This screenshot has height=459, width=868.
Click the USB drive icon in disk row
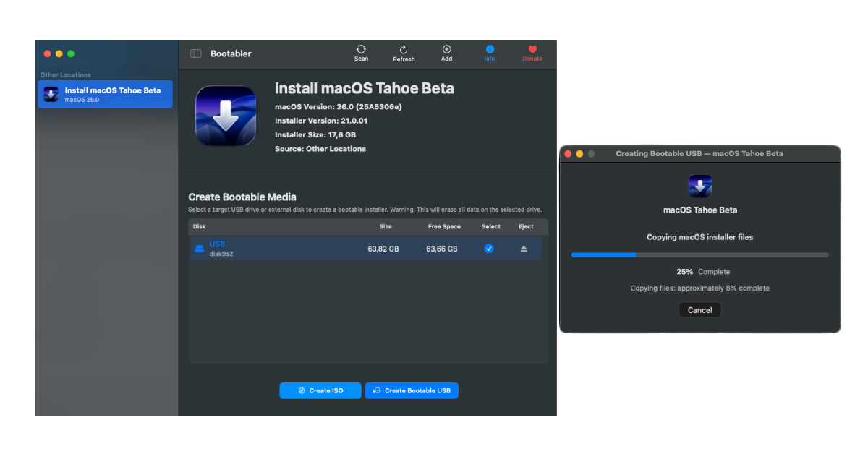199,249
